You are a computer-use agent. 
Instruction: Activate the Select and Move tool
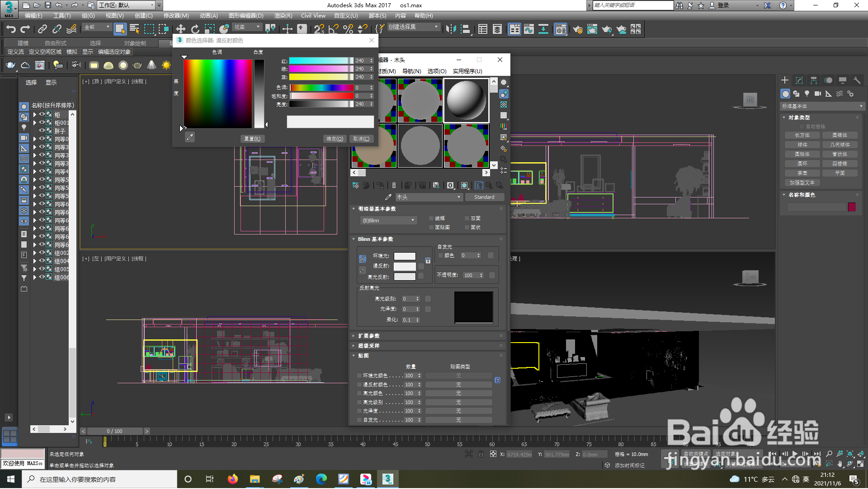(x=180, y=29)
